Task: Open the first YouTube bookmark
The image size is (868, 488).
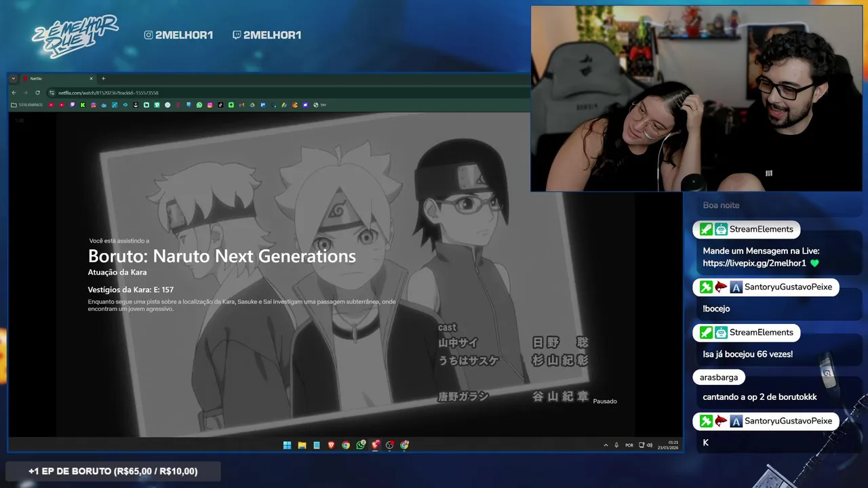Action: pos(51,105)
